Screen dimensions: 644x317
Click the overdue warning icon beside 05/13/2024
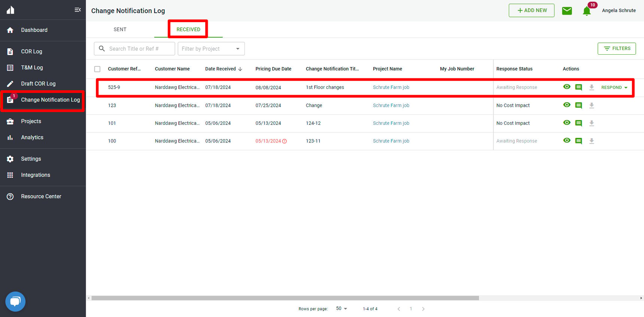(x=285, y=141)
